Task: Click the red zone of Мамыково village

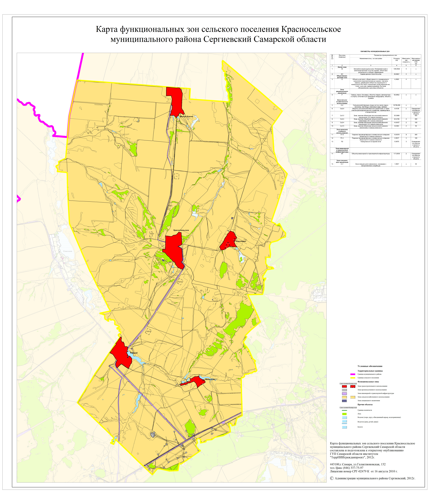Action: (x=198, y=381)
